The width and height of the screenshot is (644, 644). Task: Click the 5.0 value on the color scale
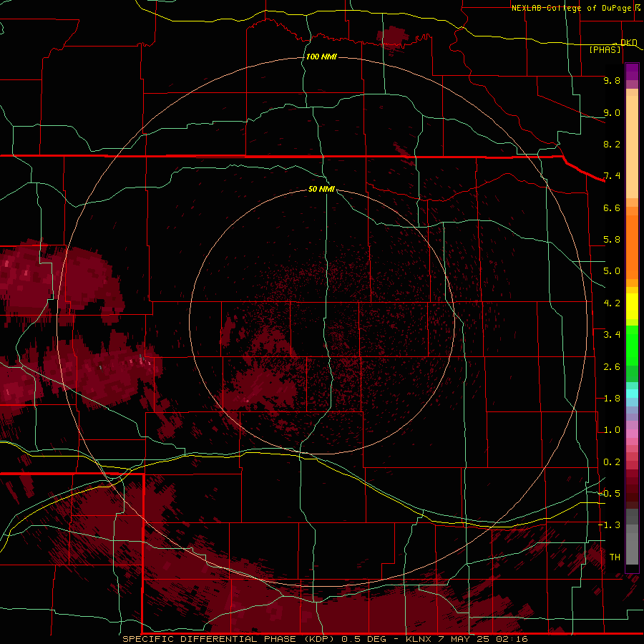tap(612, 271)
